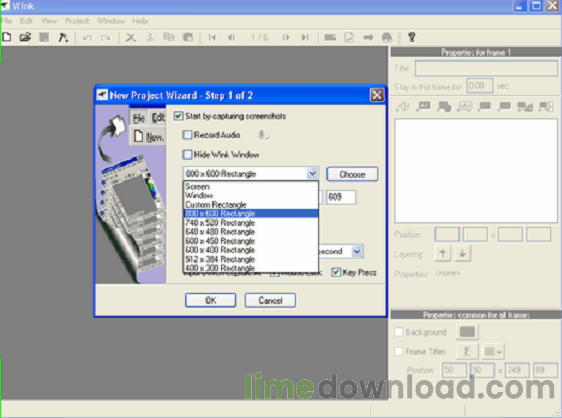The height and width of the screenshot is (418, 562).
Task: Click the OK button in wizard
Action: click(x=210, y=300)
